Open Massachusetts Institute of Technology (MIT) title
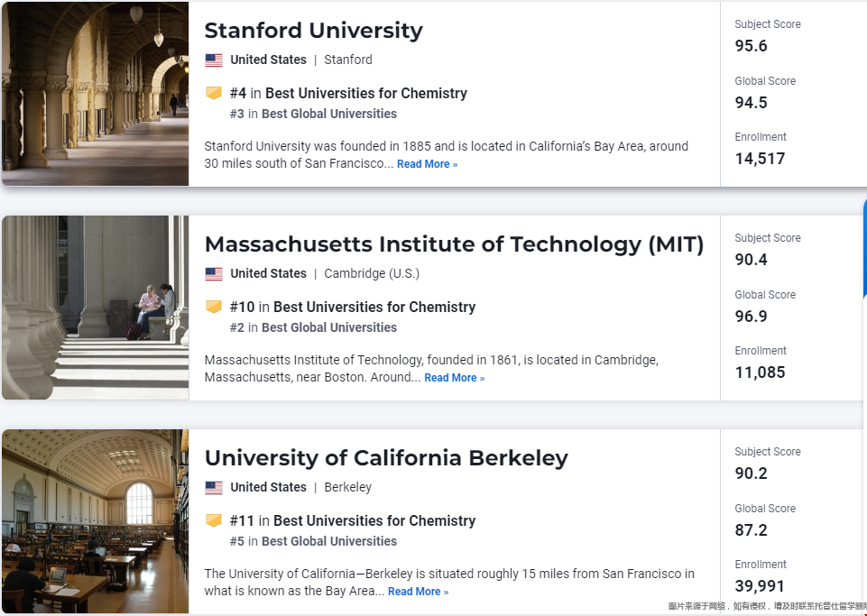 [454, 244]
